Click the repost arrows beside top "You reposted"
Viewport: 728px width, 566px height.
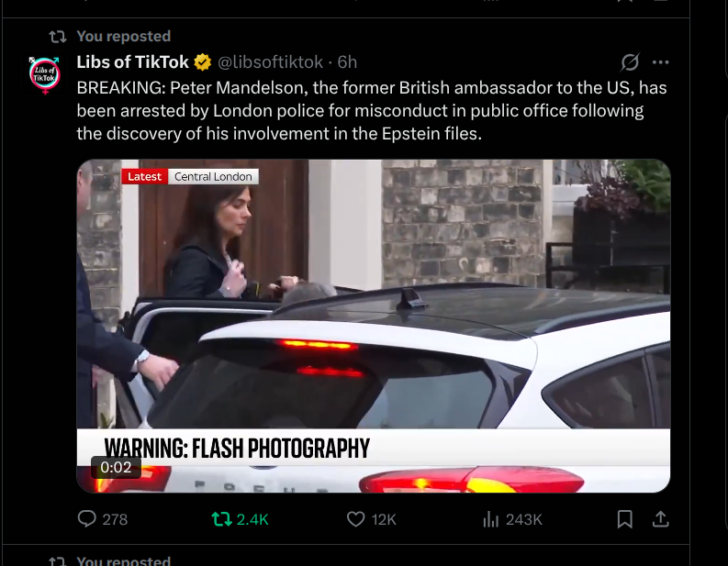click(57, 36)
